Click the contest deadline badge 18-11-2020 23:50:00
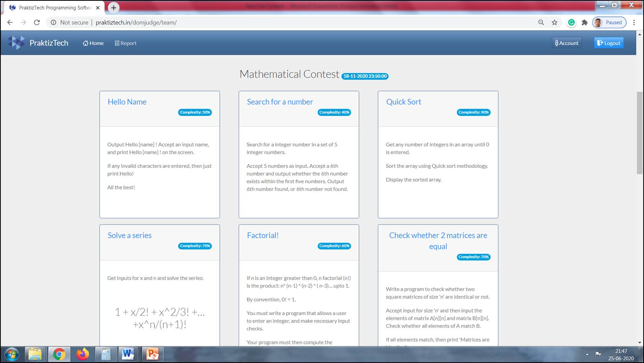The width and height of the screenshot is (644, 363). click(x=365, y=76)
